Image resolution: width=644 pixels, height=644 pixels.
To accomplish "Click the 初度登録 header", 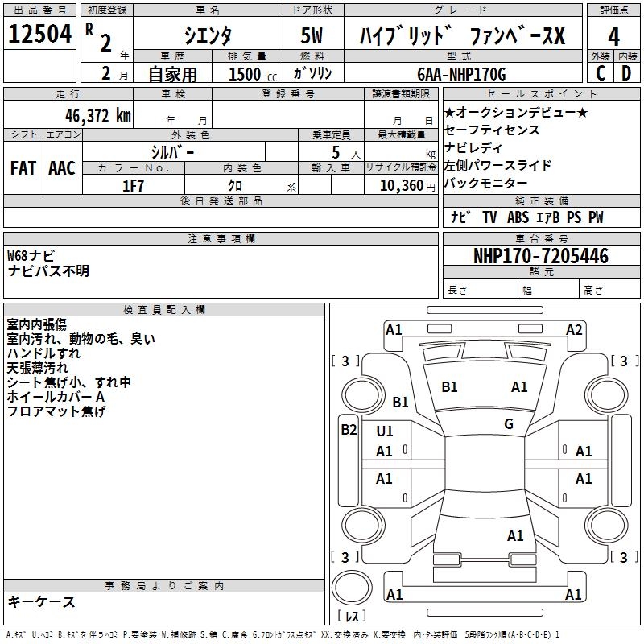I will tap(107, 10).
